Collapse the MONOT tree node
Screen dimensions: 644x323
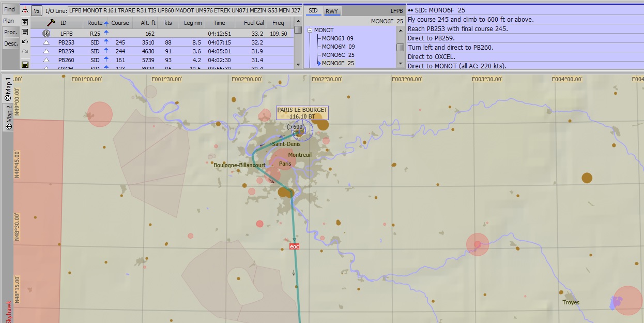[310, 30]
